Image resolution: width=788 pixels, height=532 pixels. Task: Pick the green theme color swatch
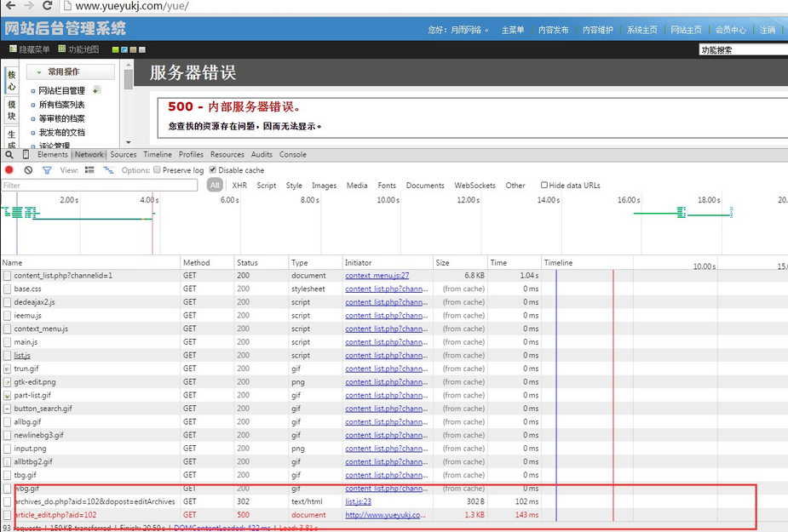116,50
